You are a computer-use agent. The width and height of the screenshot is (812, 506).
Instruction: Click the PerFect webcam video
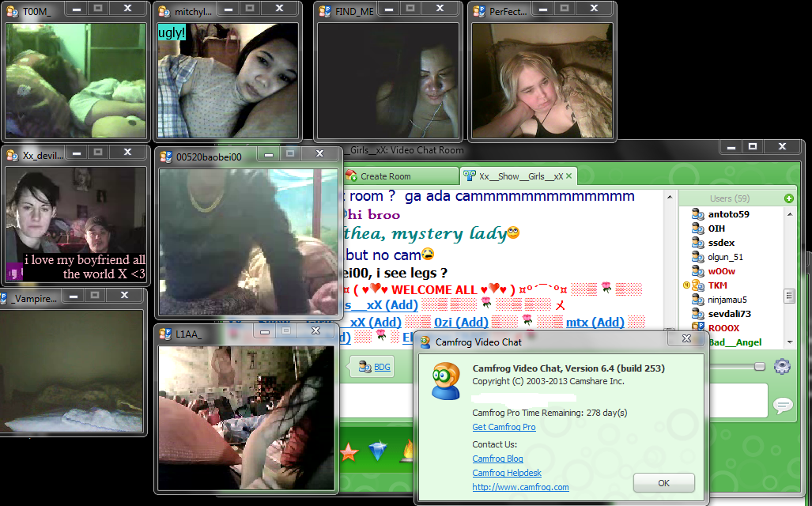click(x=542, y=81)
